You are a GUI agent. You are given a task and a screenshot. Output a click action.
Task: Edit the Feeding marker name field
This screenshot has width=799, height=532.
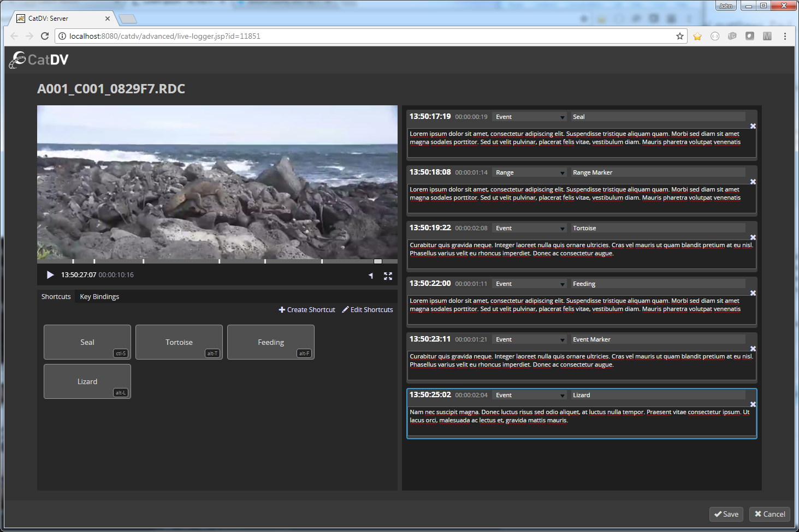(658, 284)
